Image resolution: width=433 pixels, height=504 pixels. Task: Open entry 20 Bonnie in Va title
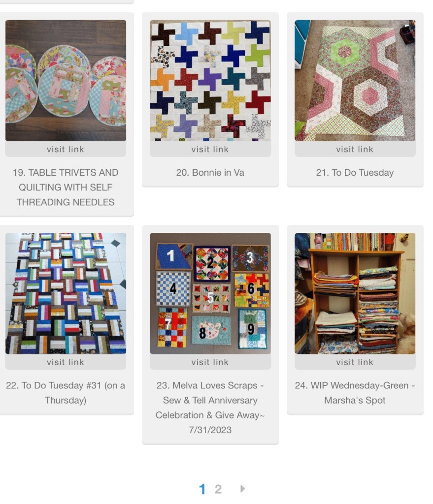click(210, 173)
